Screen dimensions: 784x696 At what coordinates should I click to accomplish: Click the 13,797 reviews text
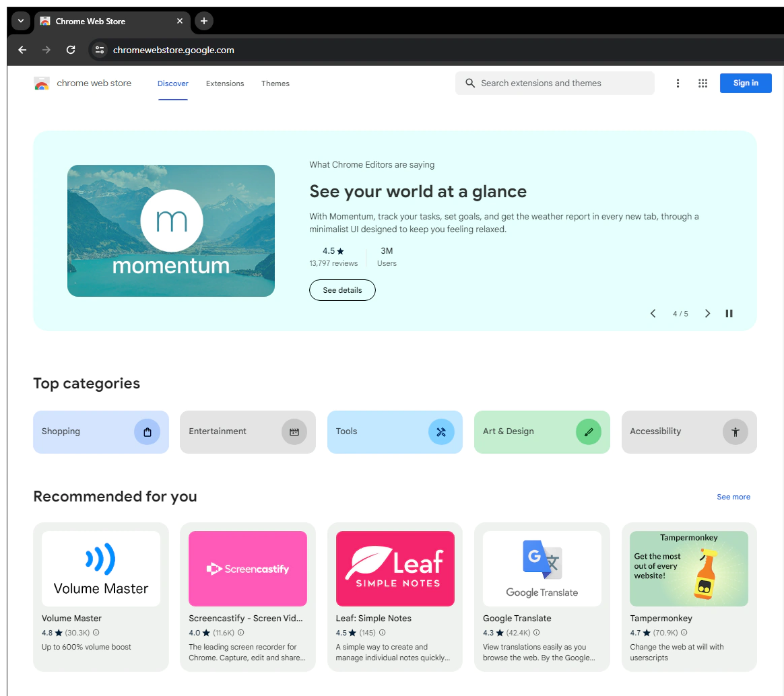point(333,263)
